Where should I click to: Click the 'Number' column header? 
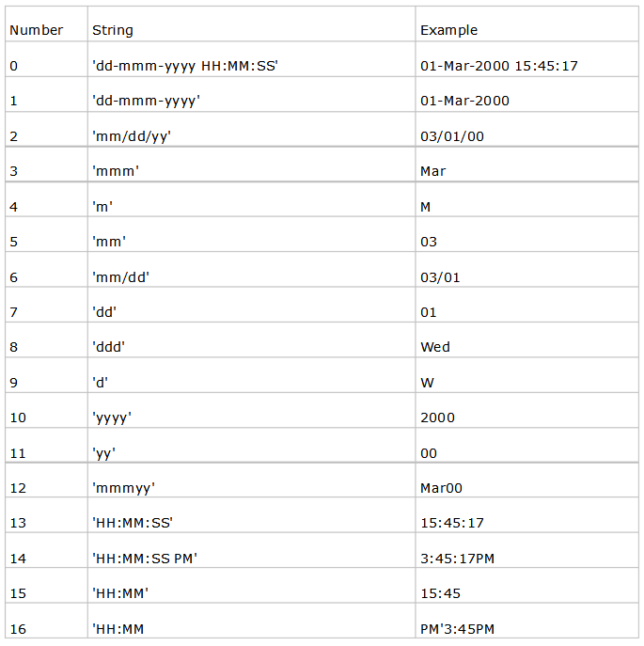point(37,30)
